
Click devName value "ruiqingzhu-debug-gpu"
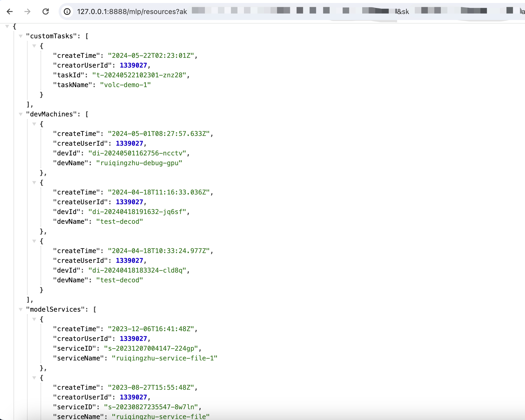(x=139, y=163)
